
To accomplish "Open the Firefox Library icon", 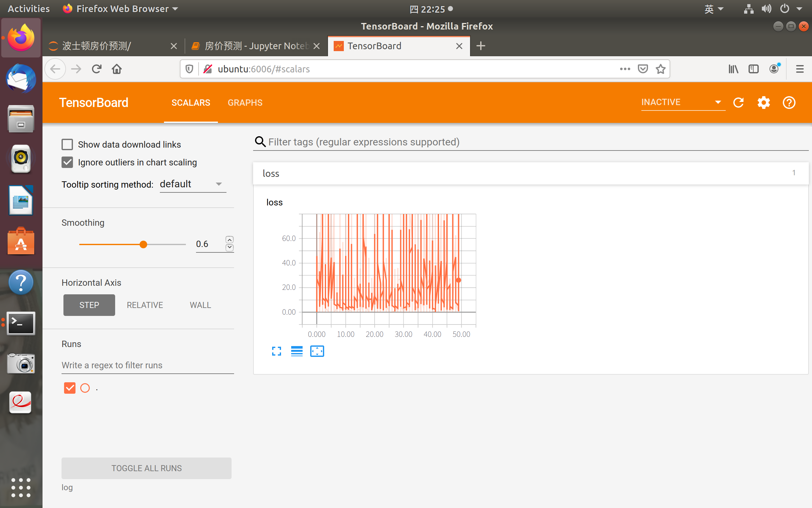I will 733,69.
